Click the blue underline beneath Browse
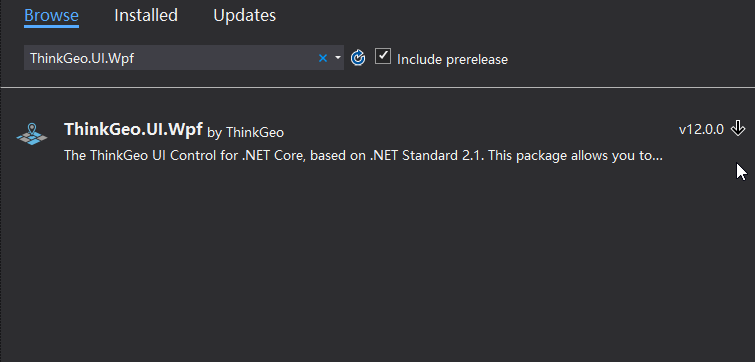Image resolution: width=755 pixels, height=362 pixels. coord(52,26)
